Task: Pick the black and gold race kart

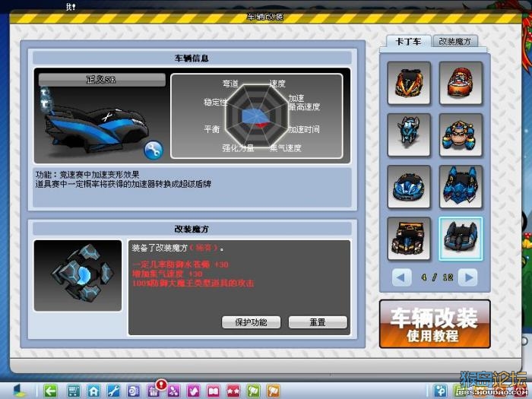Action: click(x=409, y=239)
